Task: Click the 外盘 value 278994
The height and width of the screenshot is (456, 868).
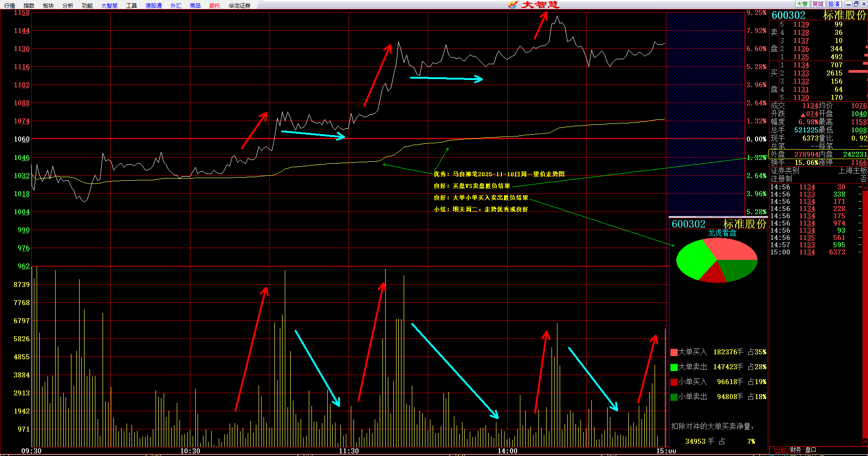Action: tap(807, 155)
